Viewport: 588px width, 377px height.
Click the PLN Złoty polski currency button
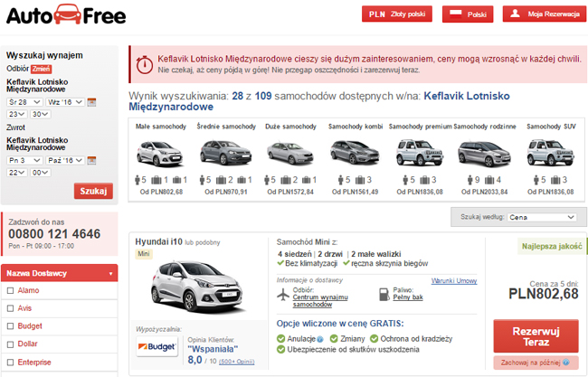tap(397, 14)
